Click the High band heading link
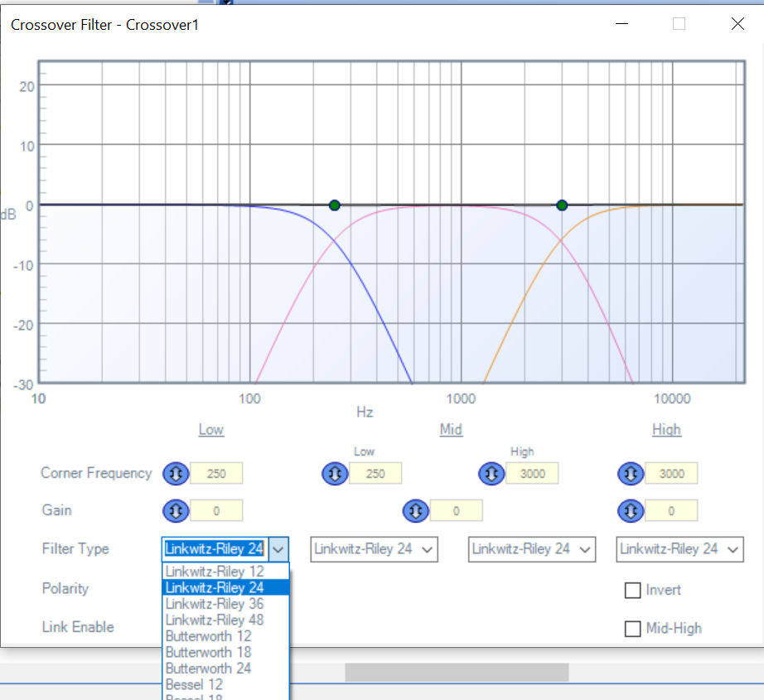 tap(666, 429)
